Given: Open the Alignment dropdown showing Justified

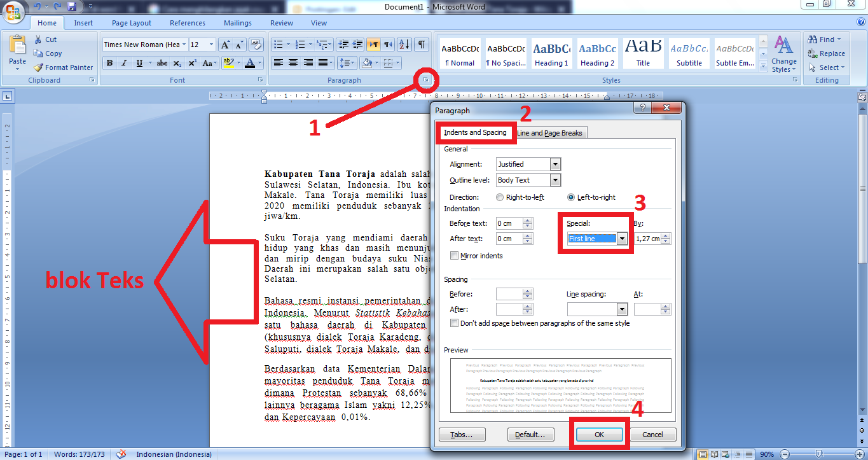Looking at the screenshot, I should (555, 164).
